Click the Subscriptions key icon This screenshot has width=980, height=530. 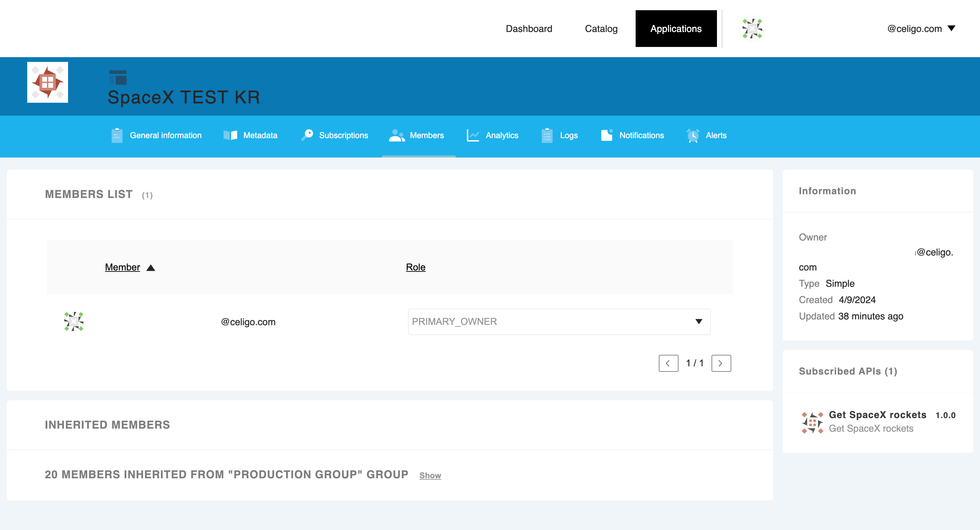pyautogui.click(x=307, y=135)
